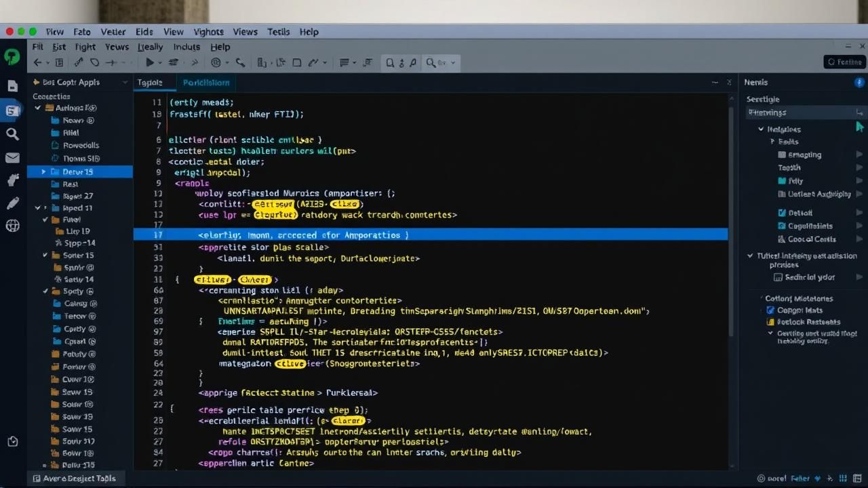The height and width of the screenshot is (488, 868).
Task: Expand the Derve 15 tree folder
Action: pyautogui.click(x=44, y=172)
